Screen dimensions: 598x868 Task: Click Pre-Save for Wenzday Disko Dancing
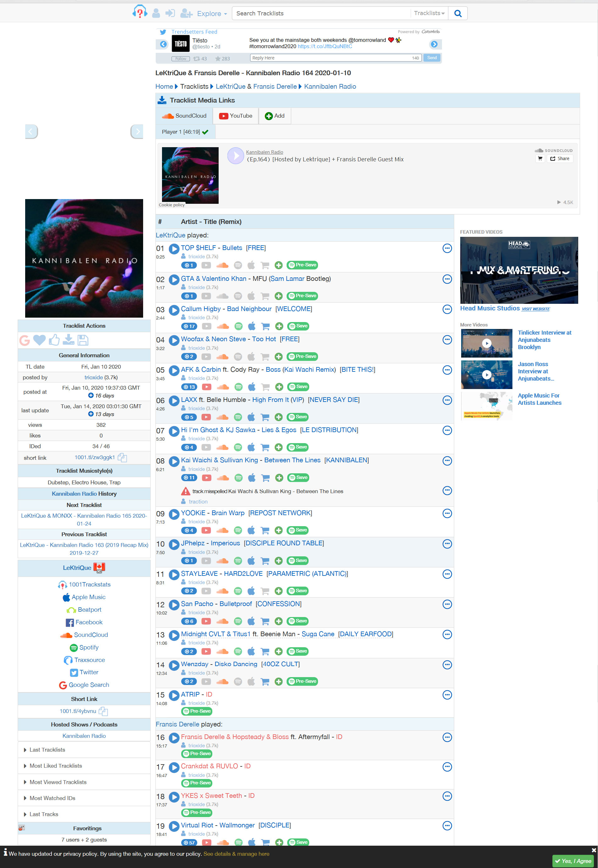302,682
